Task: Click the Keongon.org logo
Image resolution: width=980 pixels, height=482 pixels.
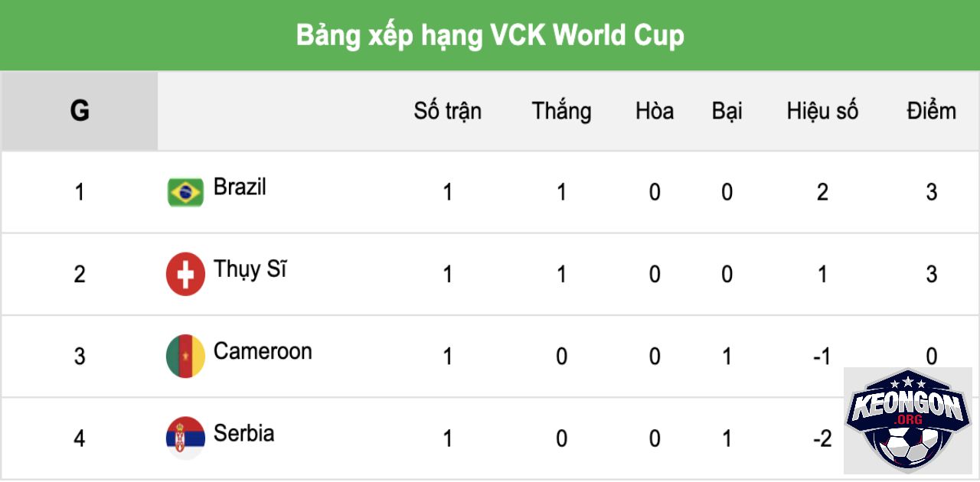Action: [908, 421]
